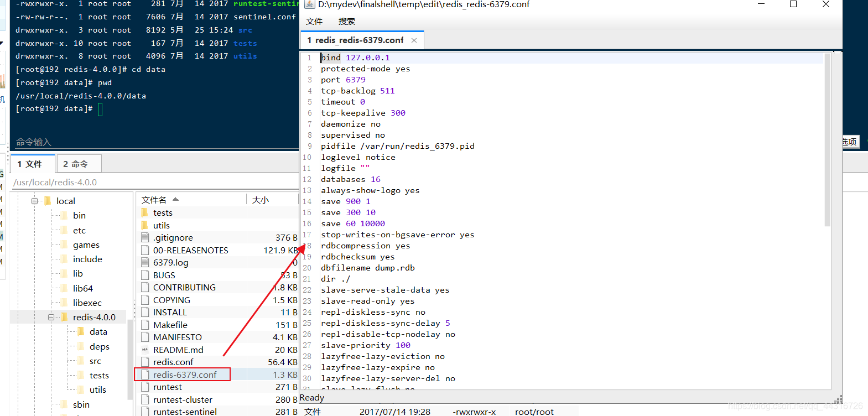Click the terminal prompt [root@192 data]#
The image size is (868, 416).
tap(54, 109)
